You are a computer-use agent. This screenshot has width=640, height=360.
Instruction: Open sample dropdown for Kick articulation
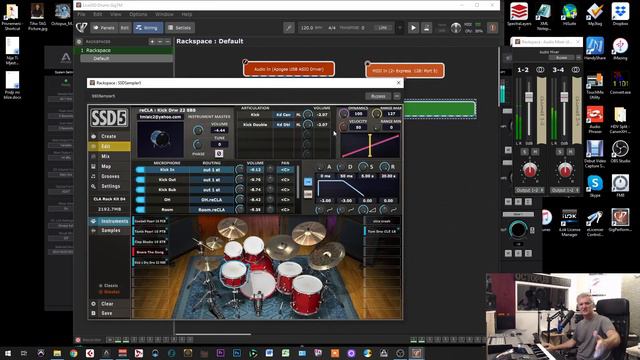tap(283, 115)
